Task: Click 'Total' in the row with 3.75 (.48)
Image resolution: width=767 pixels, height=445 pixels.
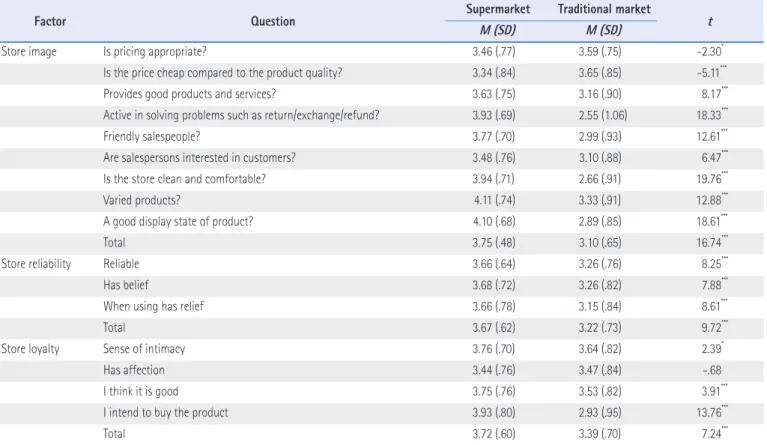Action: click(114, 243)
